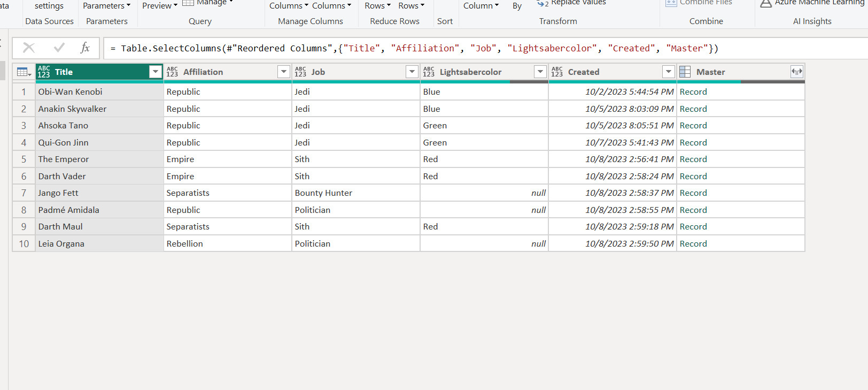The image size is (868, 390).
Task: Click the Affiliation column data type icon
Action: [x=172, y=72]
